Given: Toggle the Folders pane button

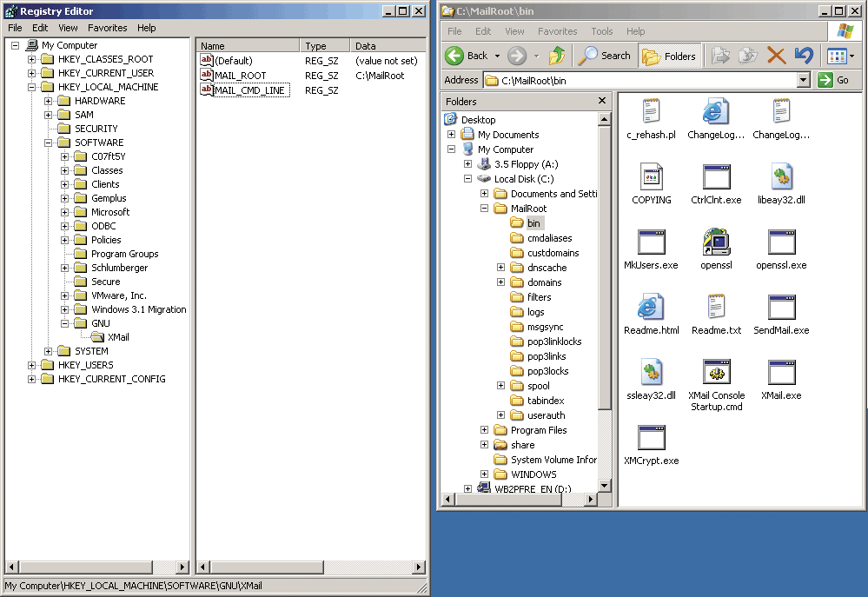Looking at the screenshot, I should [x=670, y=56].
